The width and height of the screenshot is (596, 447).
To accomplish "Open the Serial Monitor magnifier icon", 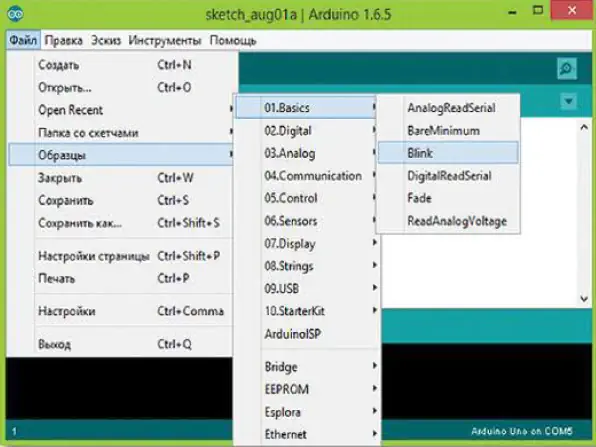I will click(567, 68).
